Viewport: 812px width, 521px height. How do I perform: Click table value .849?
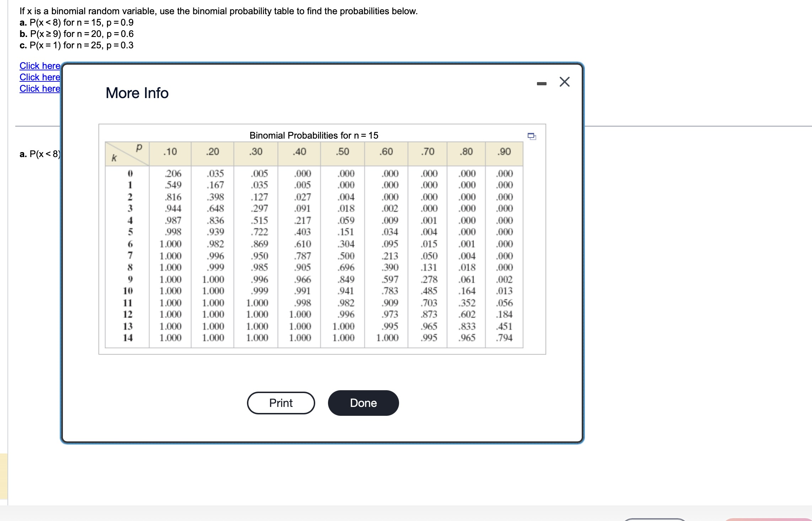346,279
